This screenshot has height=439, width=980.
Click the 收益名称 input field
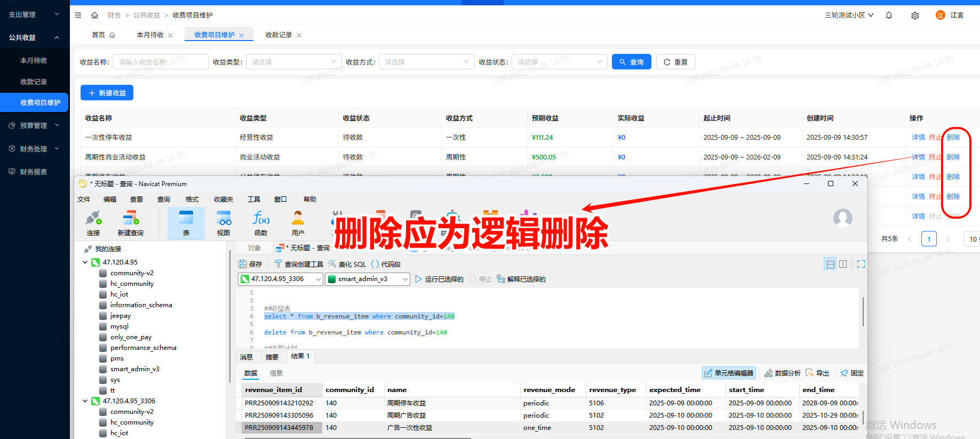coord(161,62)
